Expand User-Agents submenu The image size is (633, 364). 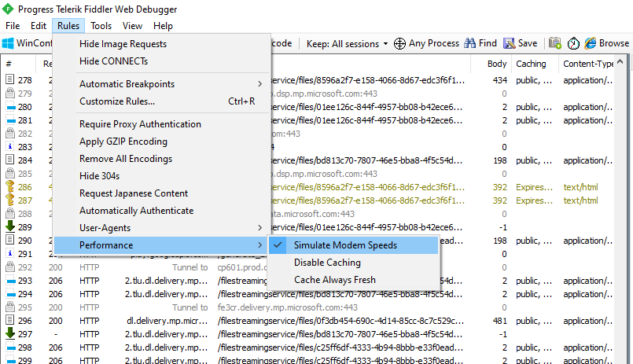(161, 228)
